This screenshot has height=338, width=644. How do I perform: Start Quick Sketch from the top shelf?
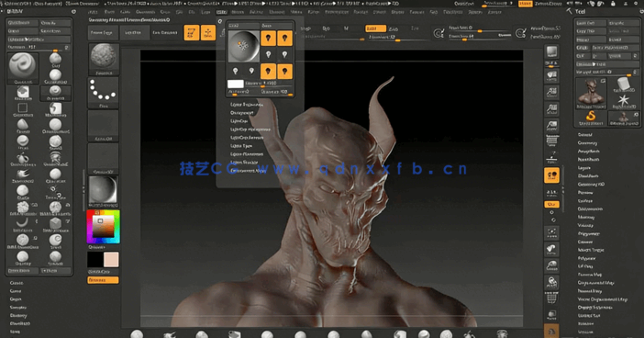165,32
